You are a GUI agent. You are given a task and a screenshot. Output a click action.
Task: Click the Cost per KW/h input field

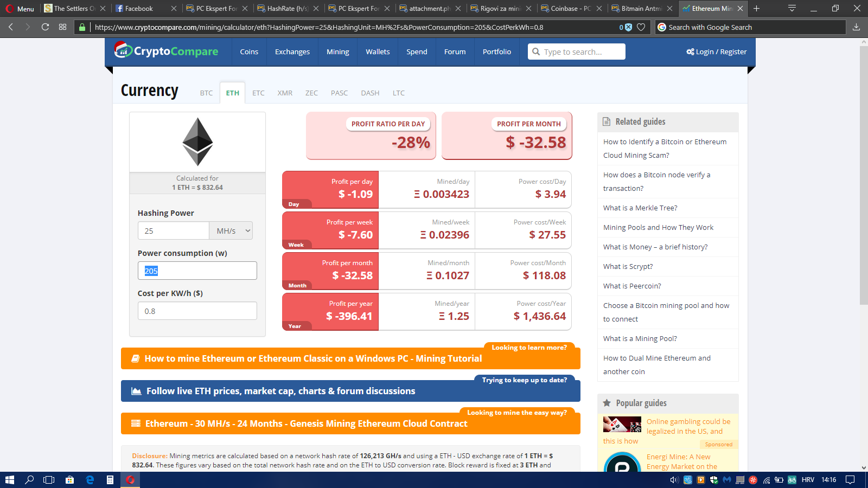coord(197,311)
